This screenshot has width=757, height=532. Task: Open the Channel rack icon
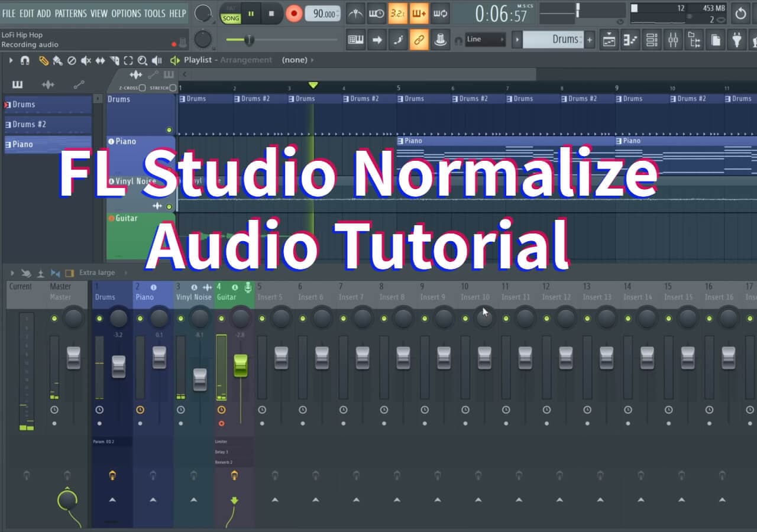pyautogui.click(x=652, y=40)
